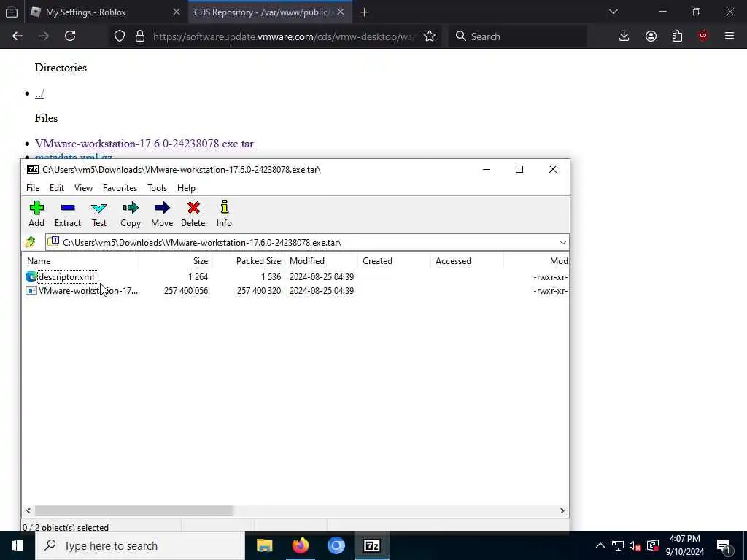The height and width of the screenshot is (560, 747).
Task: Switch to Firefox in the taskbar
Action: point(300,545)
